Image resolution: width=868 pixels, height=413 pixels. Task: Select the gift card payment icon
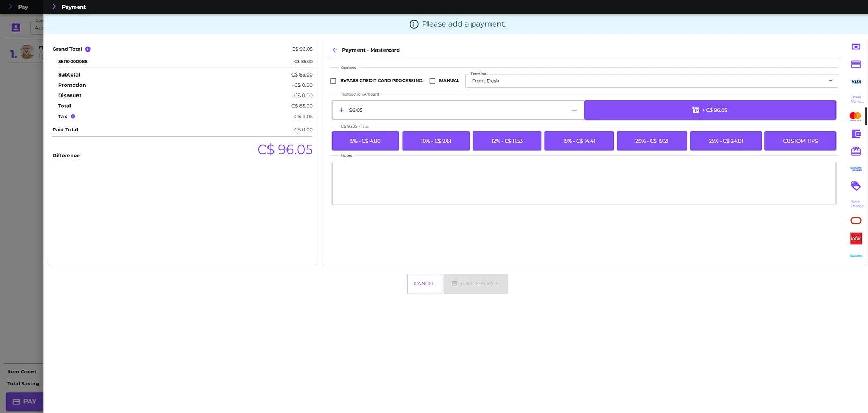click(856, 151)
